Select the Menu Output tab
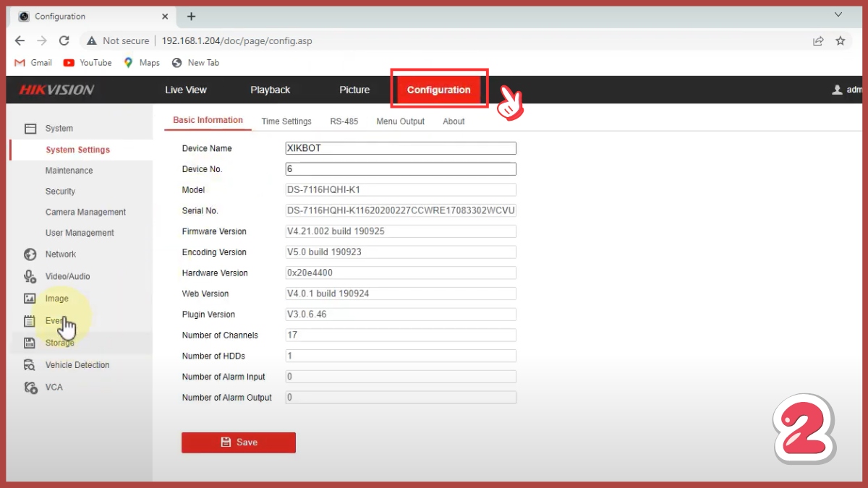The width and height of the screenshot is (868, 488). coord(401,121)
